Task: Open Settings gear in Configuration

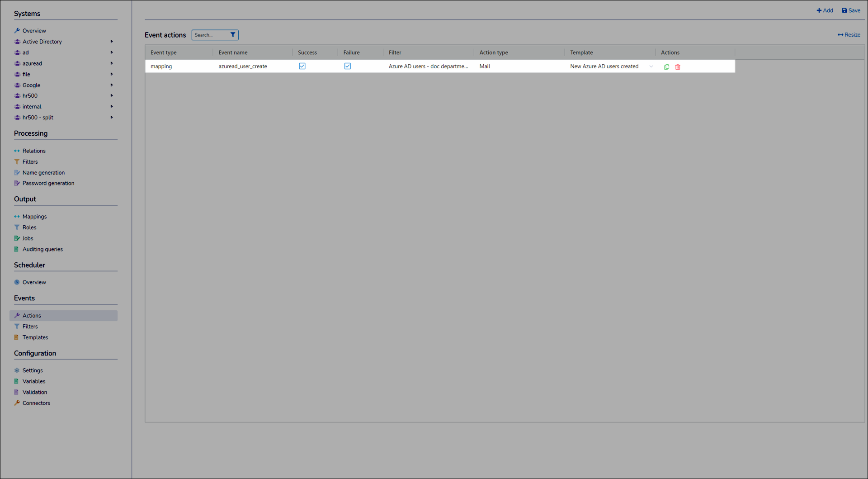Action: (17, 370)
